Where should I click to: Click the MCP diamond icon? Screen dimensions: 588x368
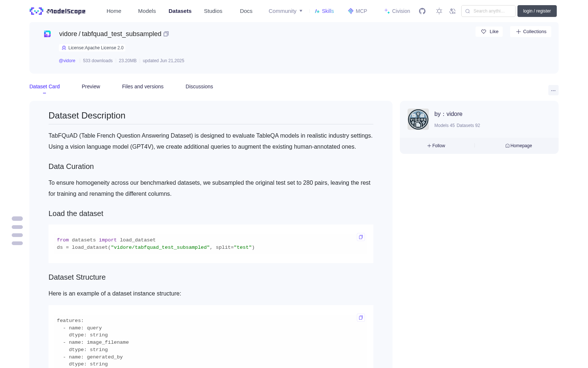pos(351,11)
